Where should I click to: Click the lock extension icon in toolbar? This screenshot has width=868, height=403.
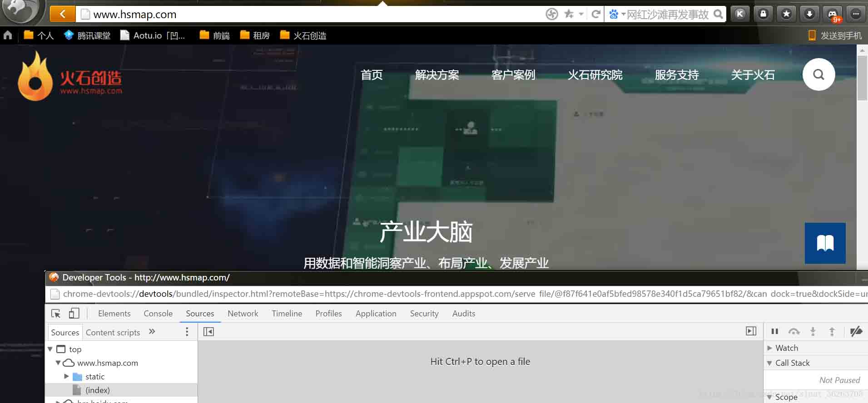763,14
